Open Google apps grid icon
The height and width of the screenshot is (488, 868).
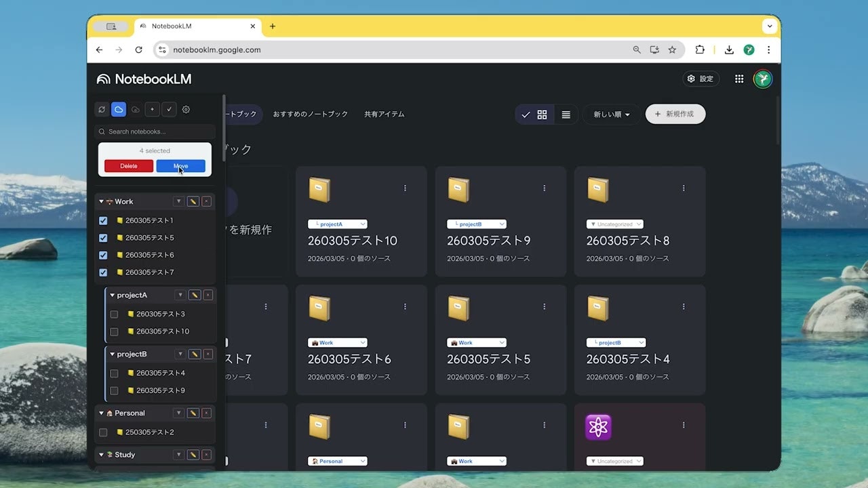click(x=739, y=79)
